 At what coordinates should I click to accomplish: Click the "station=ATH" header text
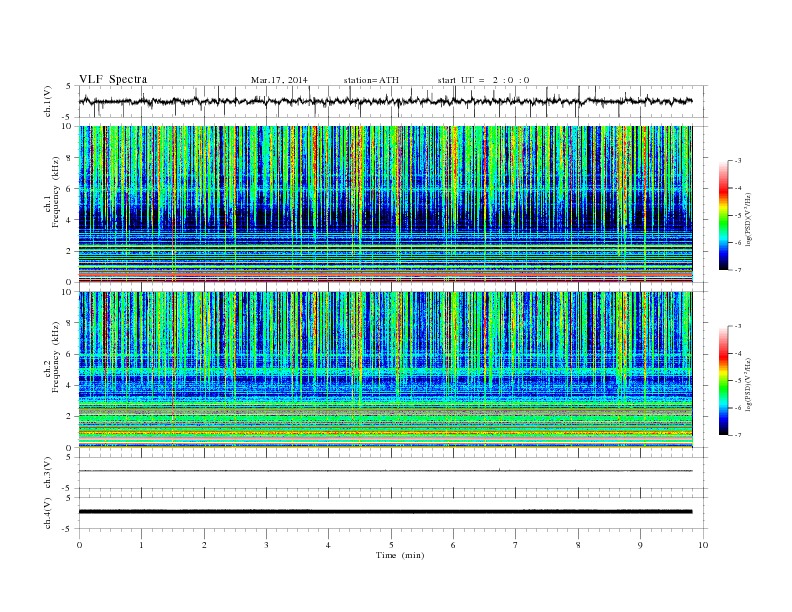coord(371,80)
